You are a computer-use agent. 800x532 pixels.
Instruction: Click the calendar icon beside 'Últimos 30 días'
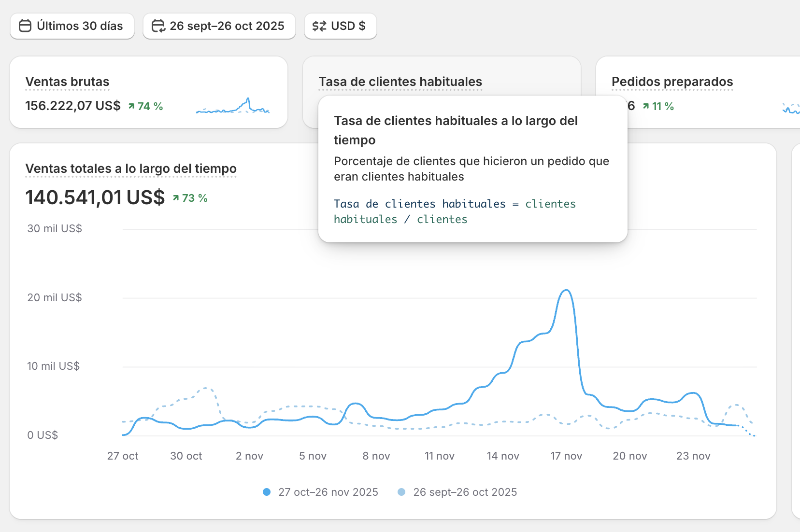pos(25,26)
